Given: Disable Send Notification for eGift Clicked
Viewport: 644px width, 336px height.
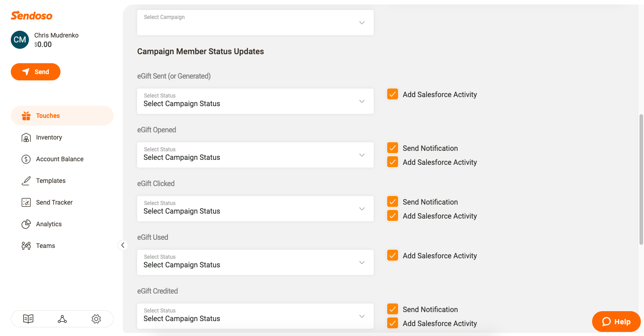Looking at the screenshot, I should coord(393,202).
